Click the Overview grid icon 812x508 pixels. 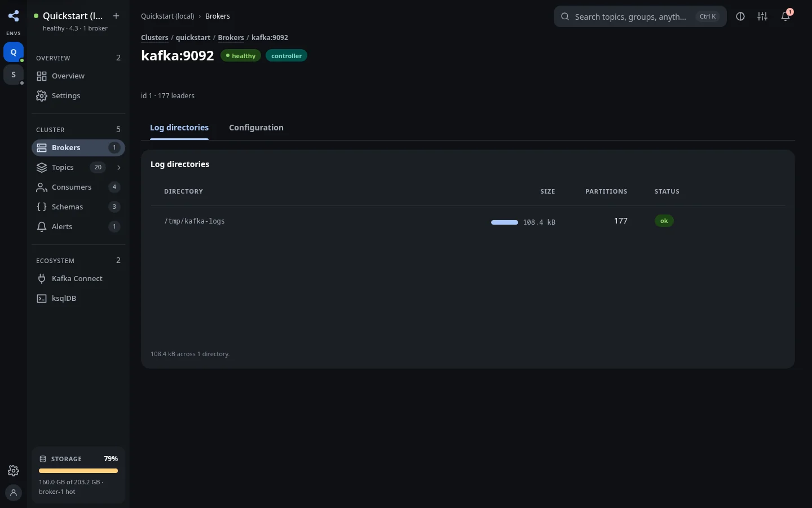click(x=42, y=76)
